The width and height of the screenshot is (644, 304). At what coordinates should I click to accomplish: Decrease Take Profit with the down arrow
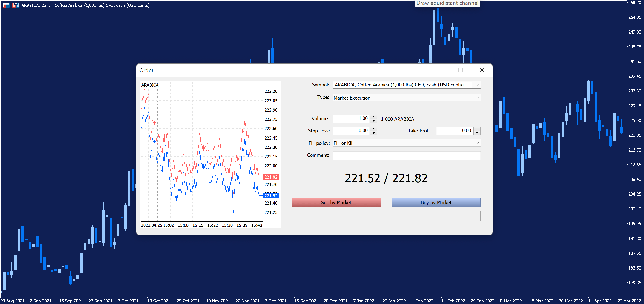click(x=477, y=133)
